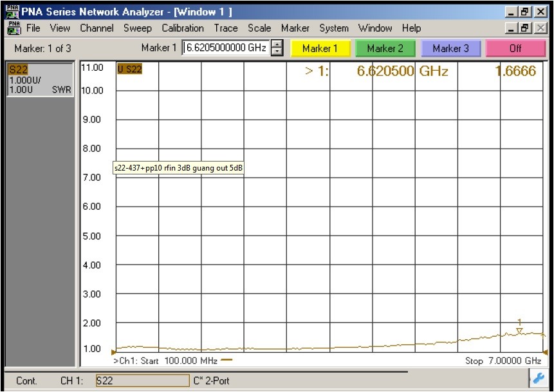Open the View menu
This screenshot has height=392, width=554.
(60, 28)
